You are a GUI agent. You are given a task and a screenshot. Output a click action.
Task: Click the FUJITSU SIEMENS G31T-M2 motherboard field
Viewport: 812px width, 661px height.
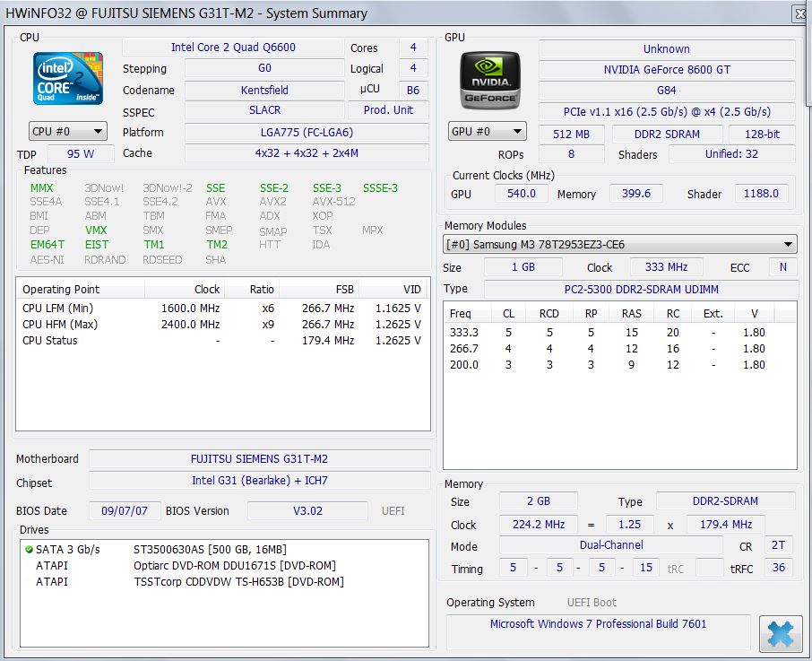259,458
